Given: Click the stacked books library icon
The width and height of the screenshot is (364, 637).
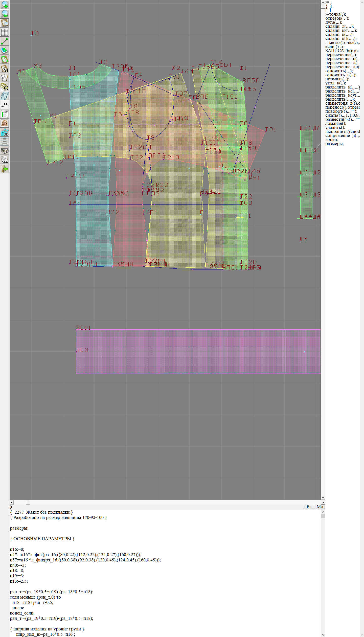Looking at the screenshot, I should (5, 151).
